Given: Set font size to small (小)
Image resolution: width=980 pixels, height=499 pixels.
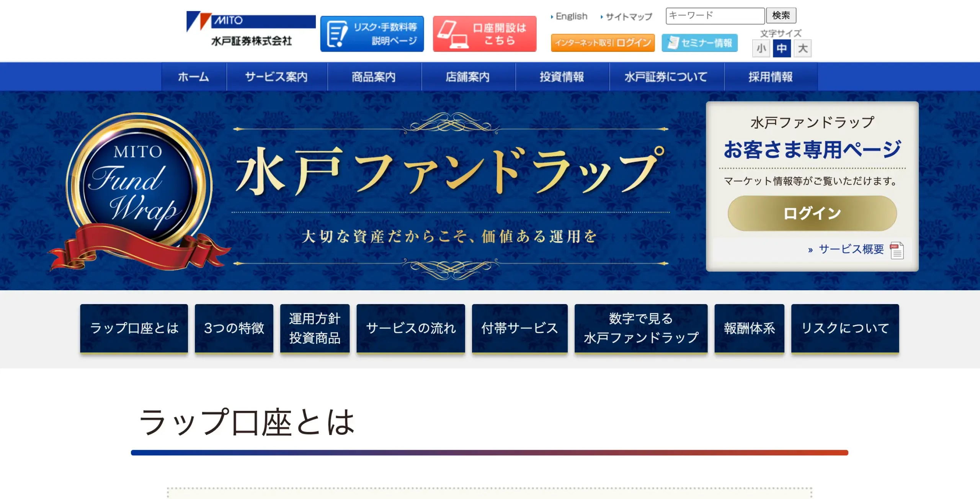Looking at the screenshot, I should (761, 49).
